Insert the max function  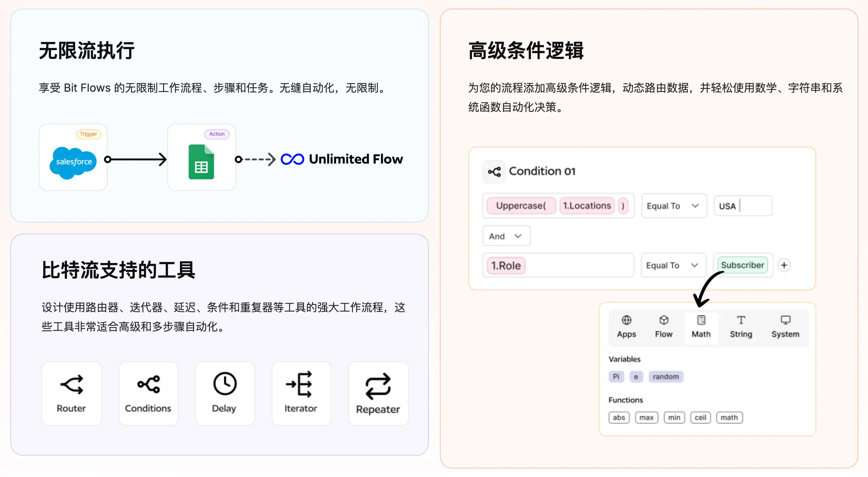646,417
